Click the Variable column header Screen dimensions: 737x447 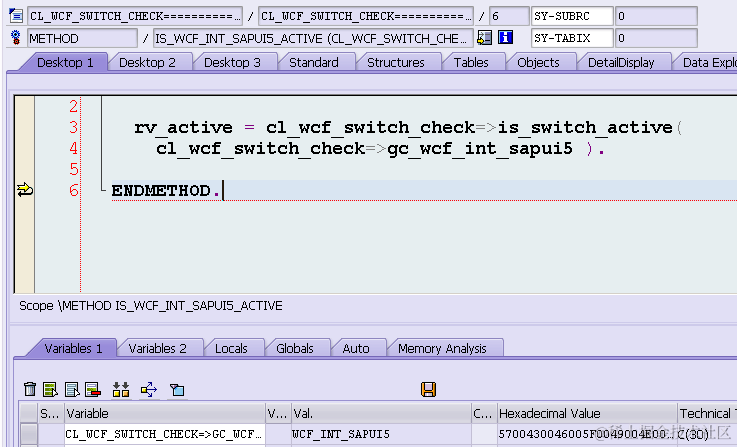coord(165,413)
